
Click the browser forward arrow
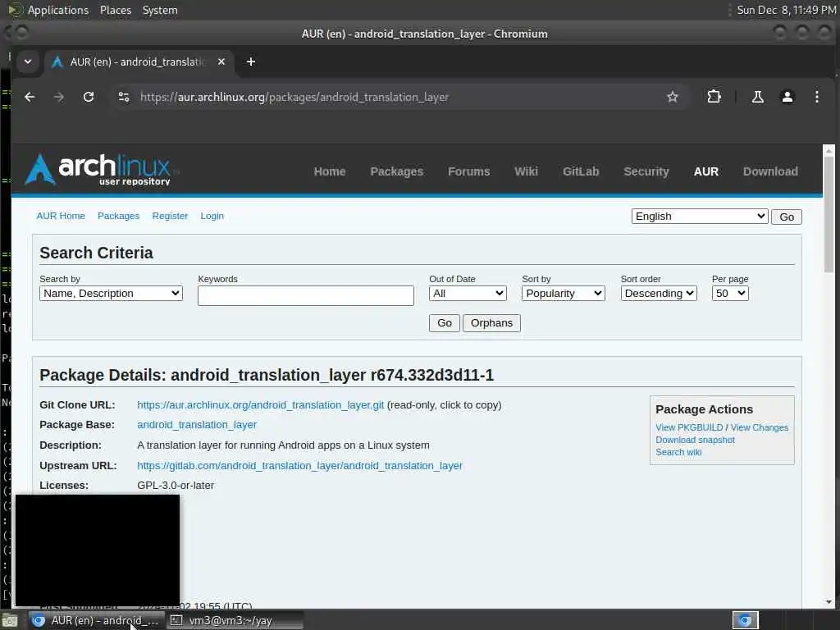coord(59,97)
